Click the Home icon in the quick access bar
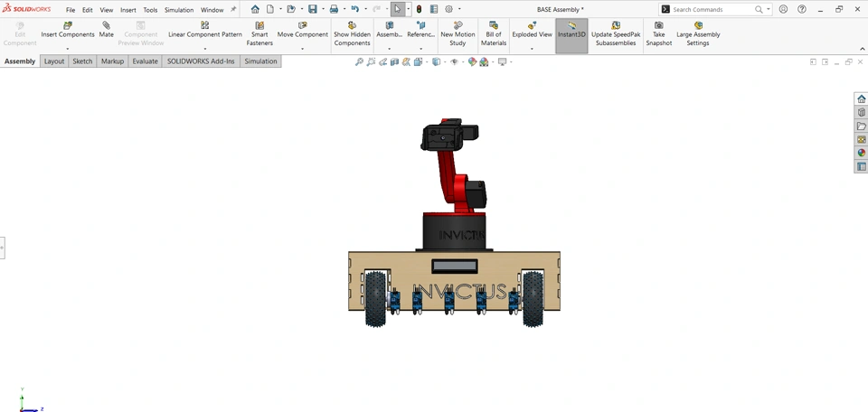 coord(255,9)
